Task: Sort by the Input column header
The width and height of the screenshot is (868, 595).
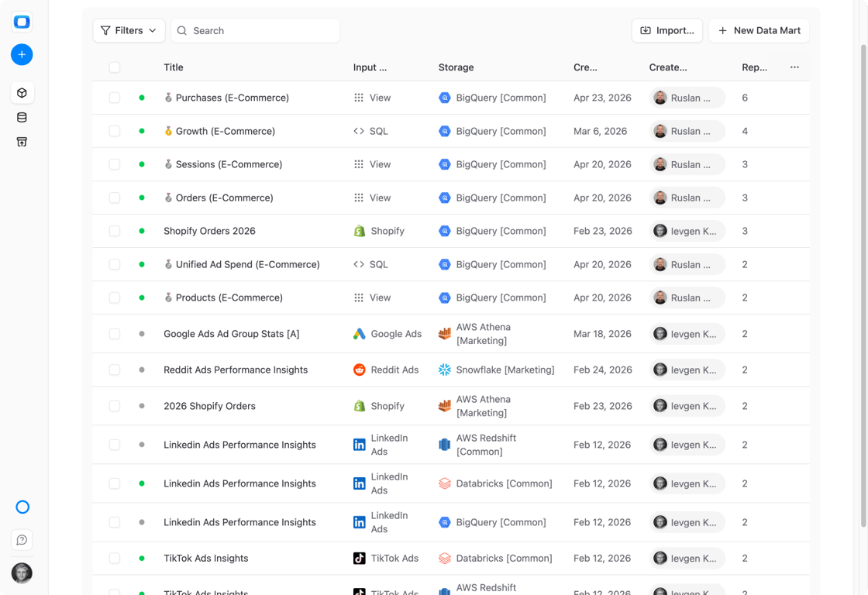Action: coord(370,67)
